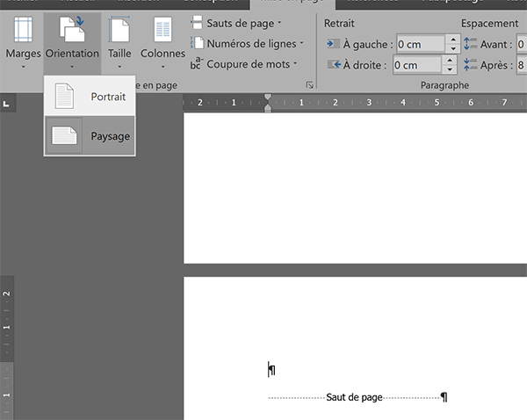Viewport: 527px width, 420px height.
Task: Expand the Colonnes dropdown arrow
Action: pos(162,67)
